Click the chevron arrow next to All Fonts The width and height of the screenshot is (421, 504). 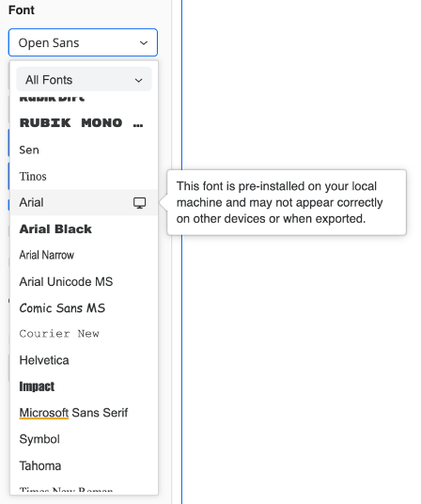[x=138, y=80]
